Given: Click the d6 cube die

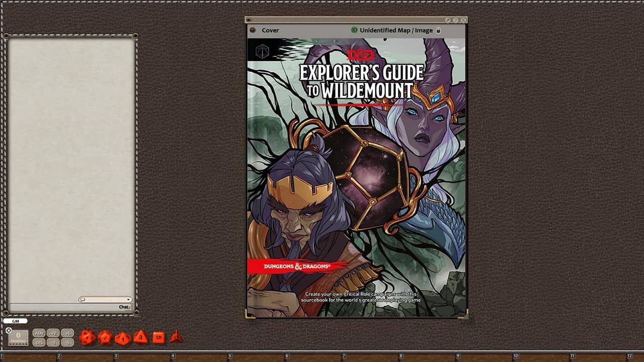Looking at the screenshot, I should (158, 337).
